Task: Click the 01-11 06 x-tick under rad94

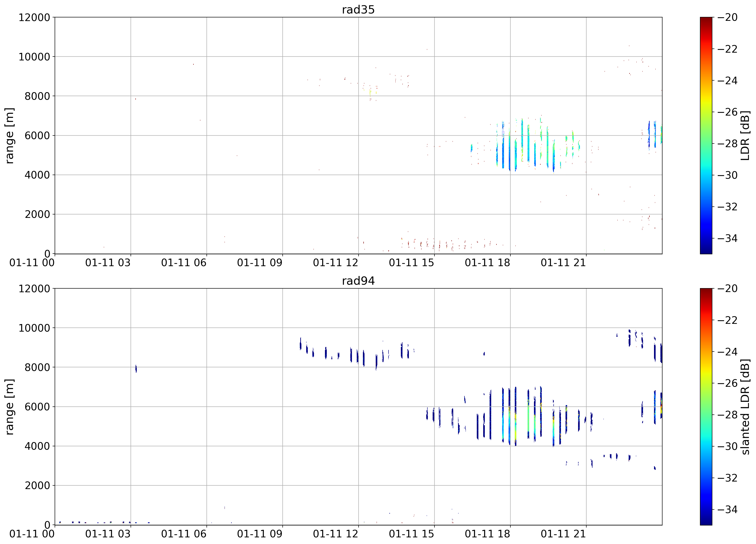Action: pyautogui.click(x=184, y=534)
